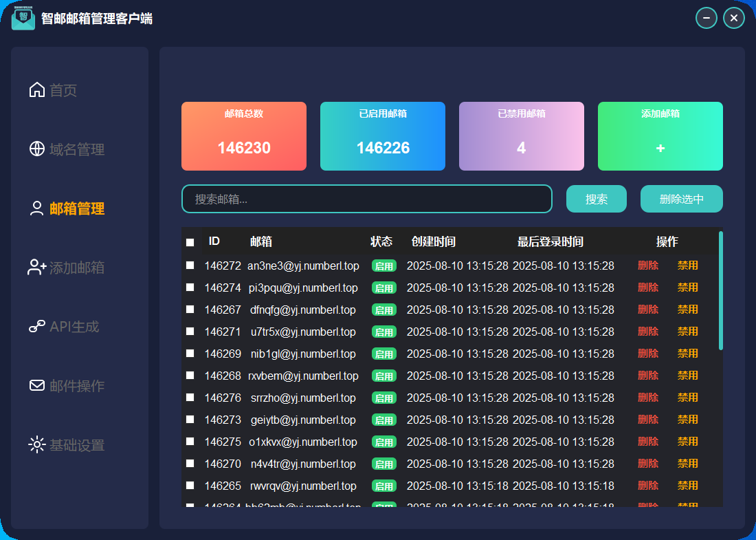Click the table's vertical scrollbar

720,290
